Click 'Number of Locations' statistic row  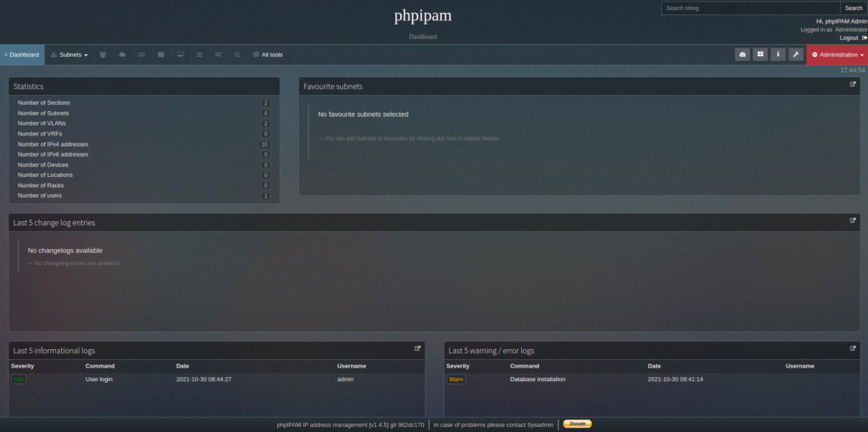tap(144, 174)
